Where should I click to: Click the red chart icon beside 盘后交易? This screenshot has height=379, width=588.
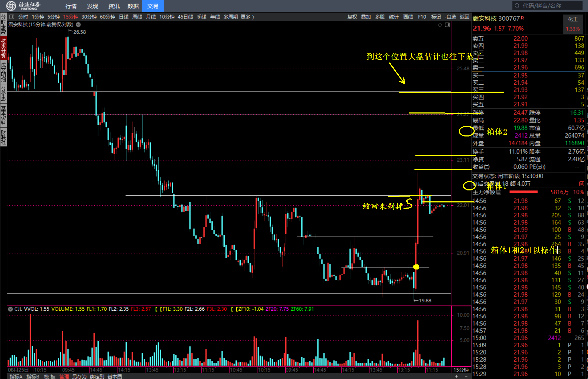(582, 184)
